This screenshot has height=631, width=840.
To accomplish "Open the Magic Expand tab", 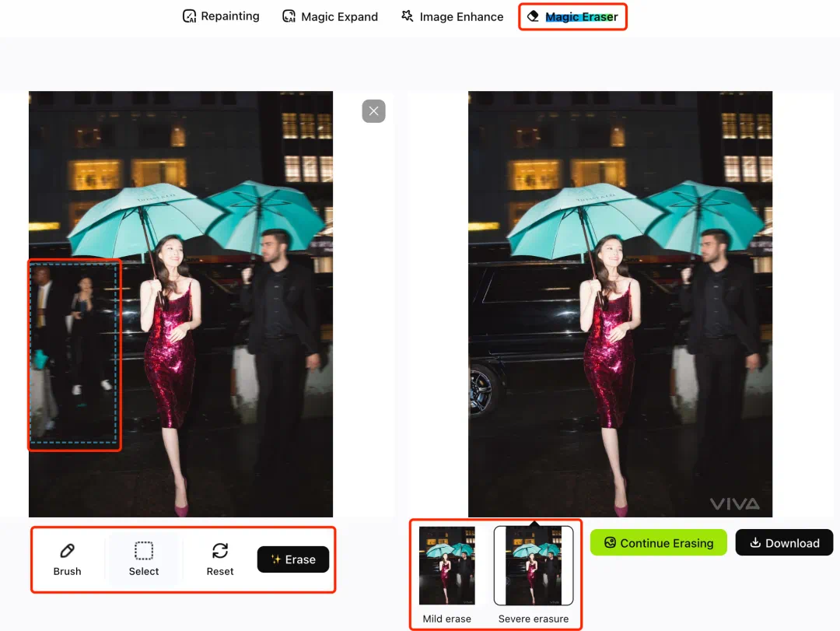I will click(339, 16).
